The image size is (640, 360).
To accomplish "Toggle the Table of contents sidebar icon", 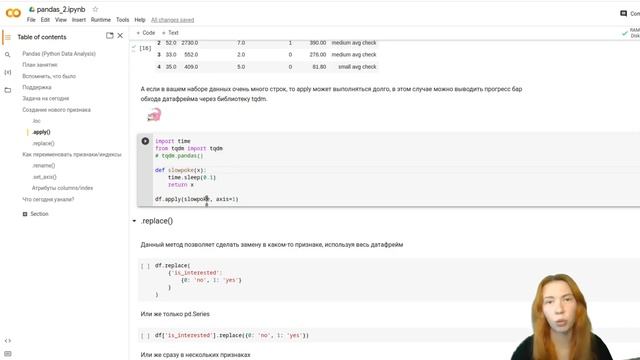I will click(x=7, y=37).
